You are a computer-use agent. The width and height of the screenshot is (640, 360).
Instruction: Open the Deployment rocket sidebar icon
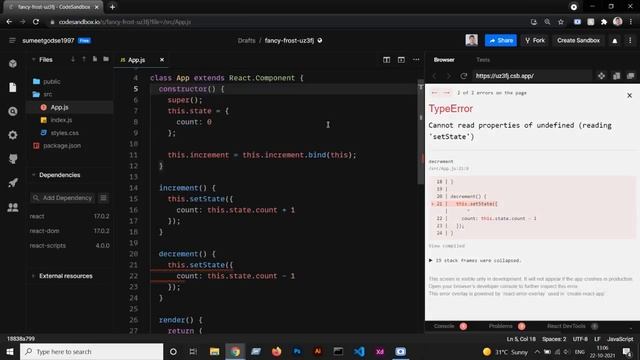click(13, 183)
